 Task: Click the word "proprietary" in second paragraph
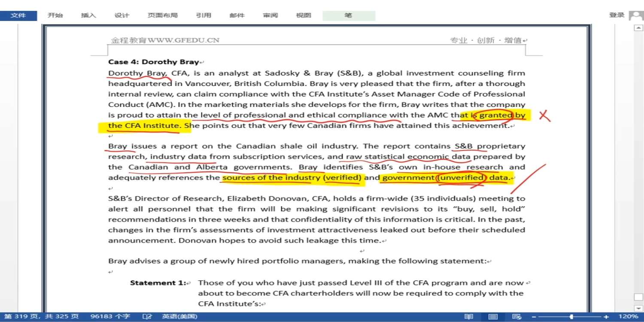coord(501,146)
